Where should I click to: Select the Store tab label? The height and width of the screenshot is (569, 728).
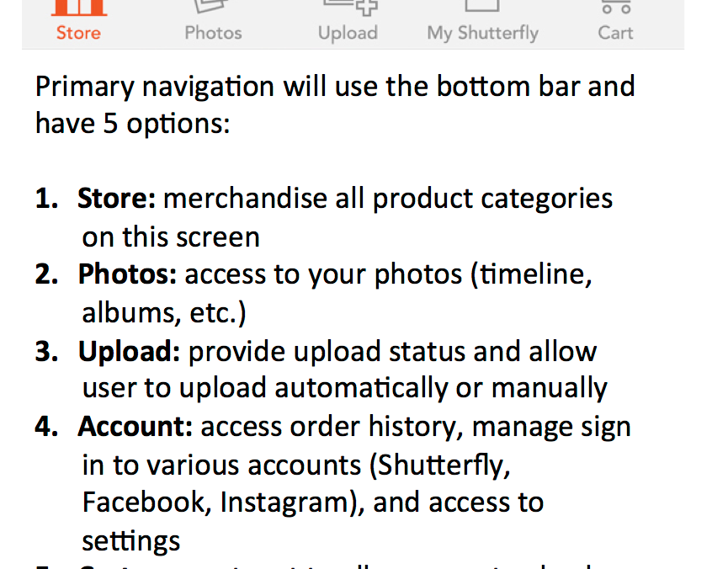click(78, 33)
